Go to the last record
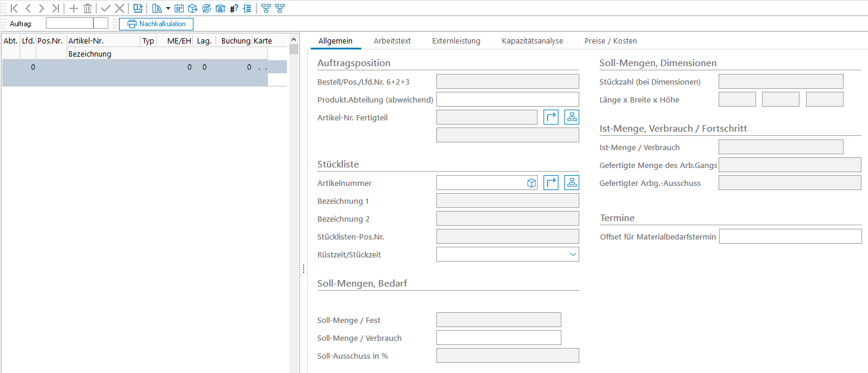Viewport: 868px width, 373px height. (55, 8)
